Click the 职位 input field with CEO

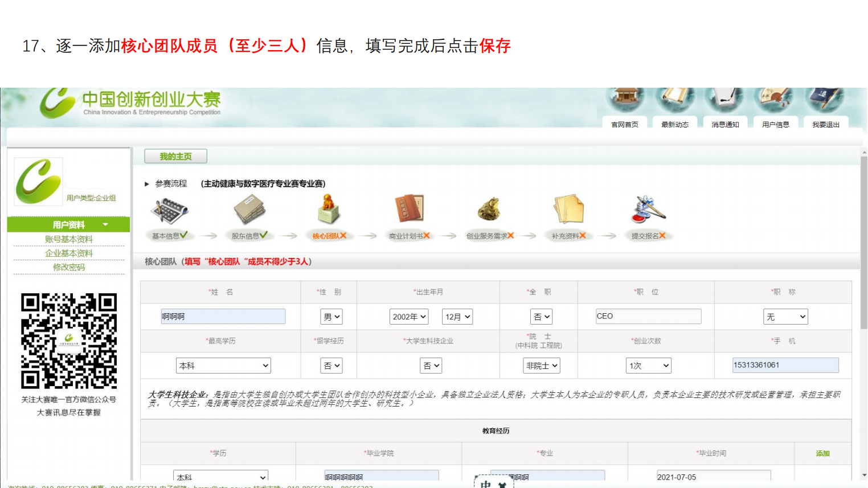648,316
